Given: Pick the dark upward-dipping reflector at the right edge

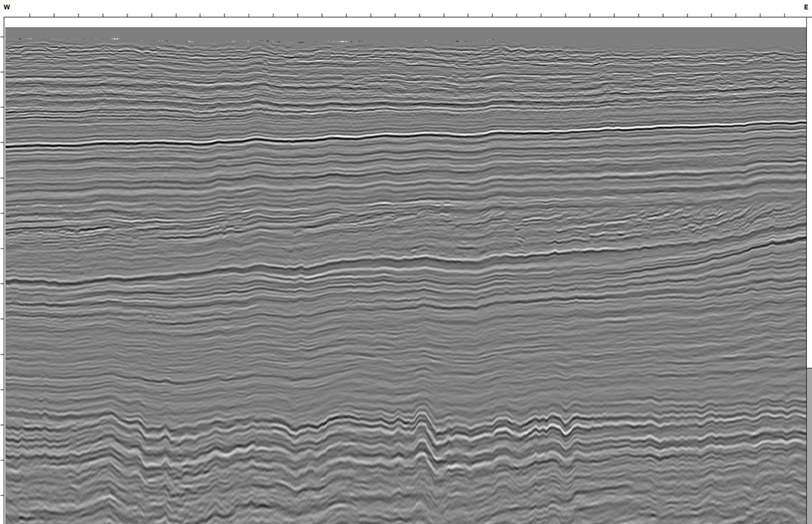Looking at the screenshot, I should point(777,242).
